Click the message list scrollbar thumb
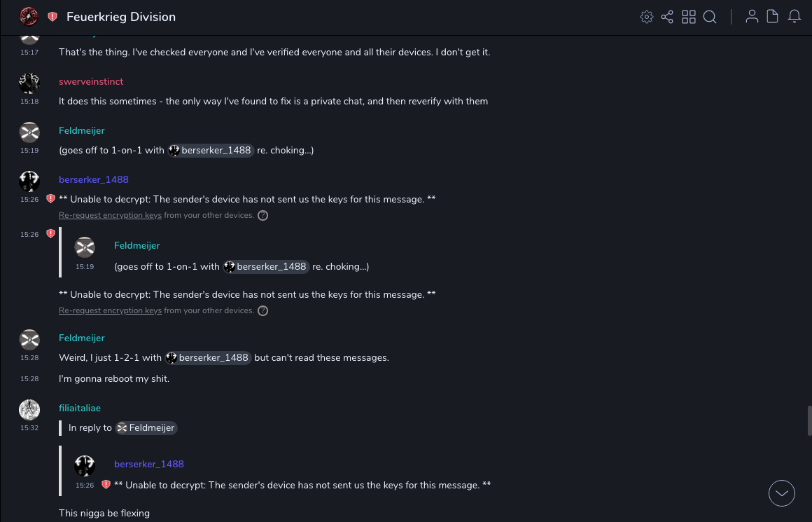This screenshot has height=522, width=812. tap(809, 421)
